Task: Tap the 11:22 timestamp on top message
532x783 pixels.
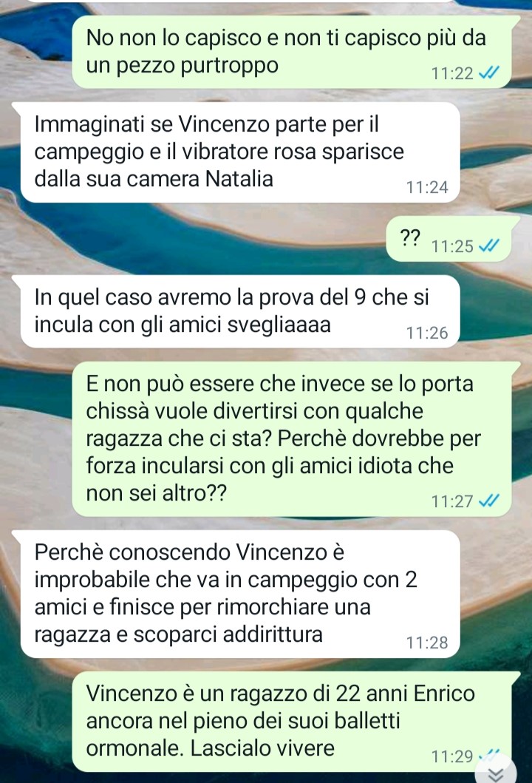Action: click(452, 73)
